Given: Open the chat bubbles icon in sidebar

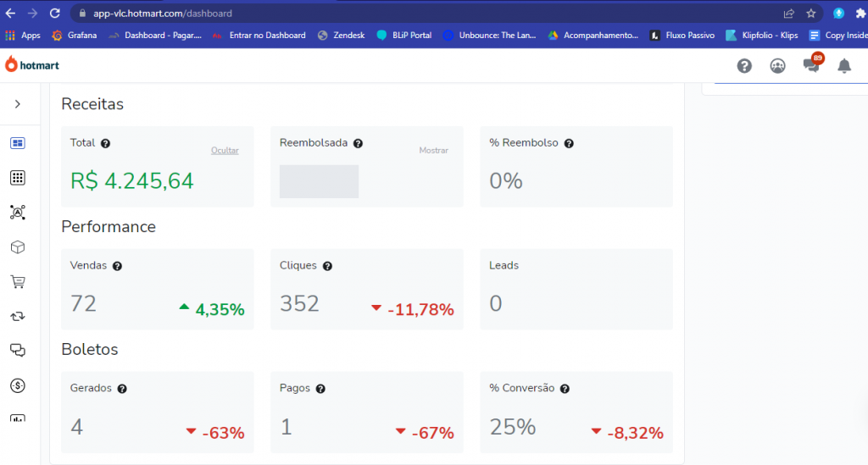Looking at the screenshot, I should click(x=18, y=351).
